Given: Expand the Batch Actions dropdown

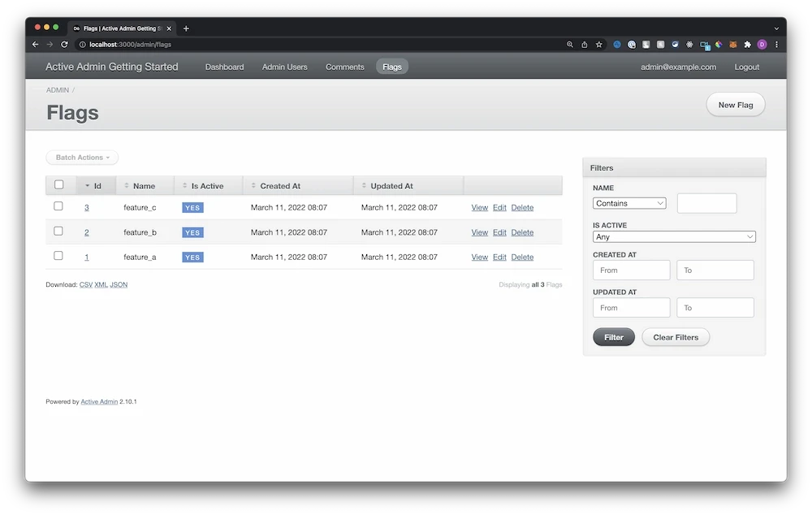Looking at the screenshot, I should click(x=81, y=157).
